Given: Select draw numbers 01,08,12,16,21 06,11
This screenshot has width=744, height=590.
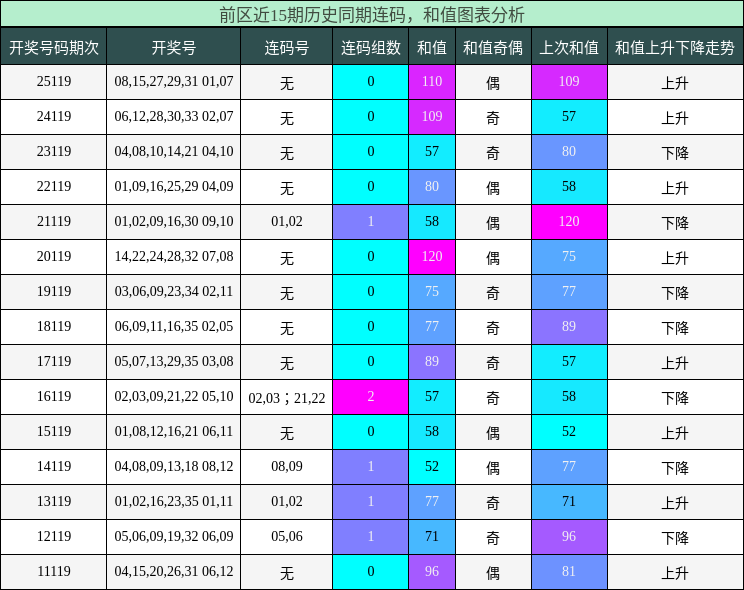Looking at the screenshot, I should pyautogui.click(x=174, y=431).
